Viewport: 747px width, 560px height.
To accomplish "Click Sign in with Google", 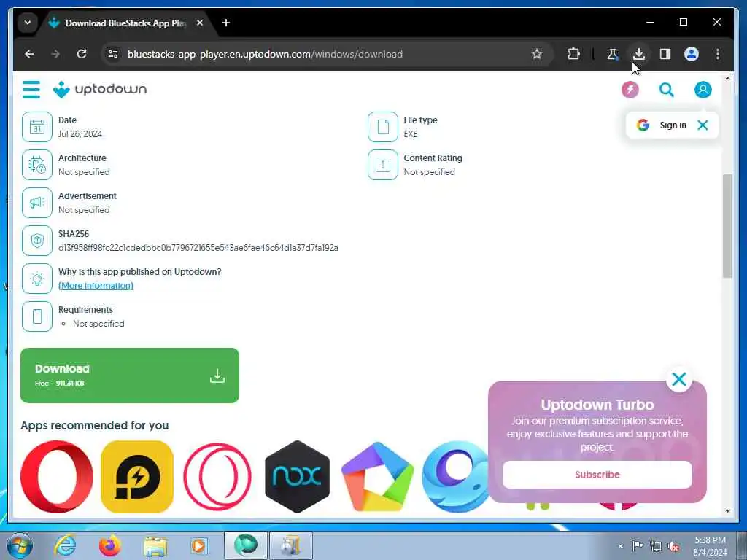I will (x=662, y=125).
